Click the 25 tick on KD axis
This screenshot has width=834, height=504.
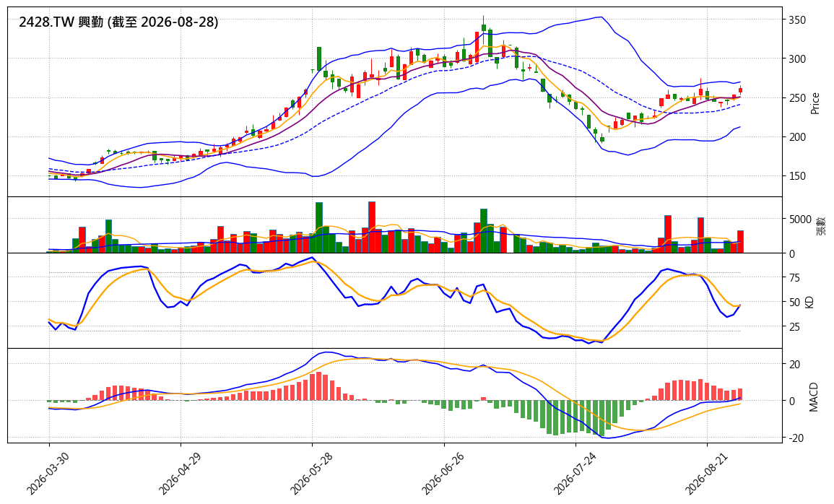tap(794, 326)
